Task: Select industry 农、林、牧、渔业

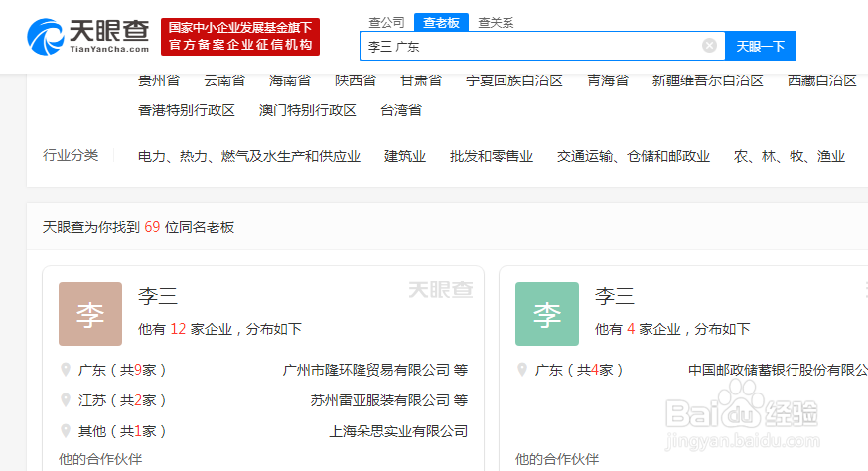Action: 790,156
